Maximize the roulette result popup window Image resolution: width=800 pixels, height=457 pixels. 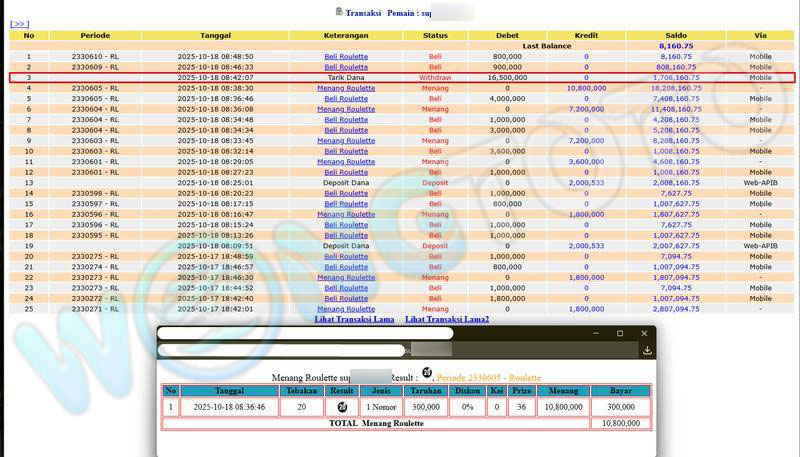620,333
